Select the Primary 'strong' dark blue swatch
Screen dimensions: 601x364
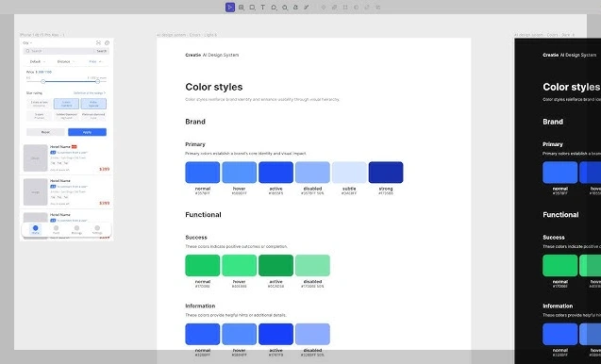(x=386, y=173)
